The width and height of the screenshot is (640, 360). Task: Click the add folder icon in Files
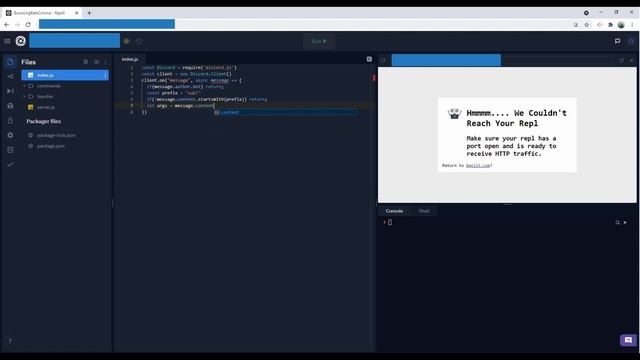pos(96,62)
